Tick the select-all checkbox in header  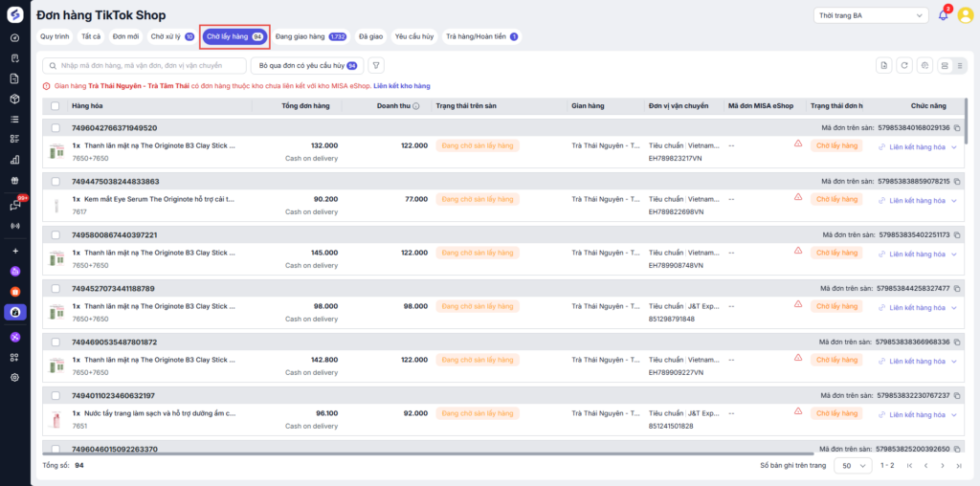click(55, 106)
